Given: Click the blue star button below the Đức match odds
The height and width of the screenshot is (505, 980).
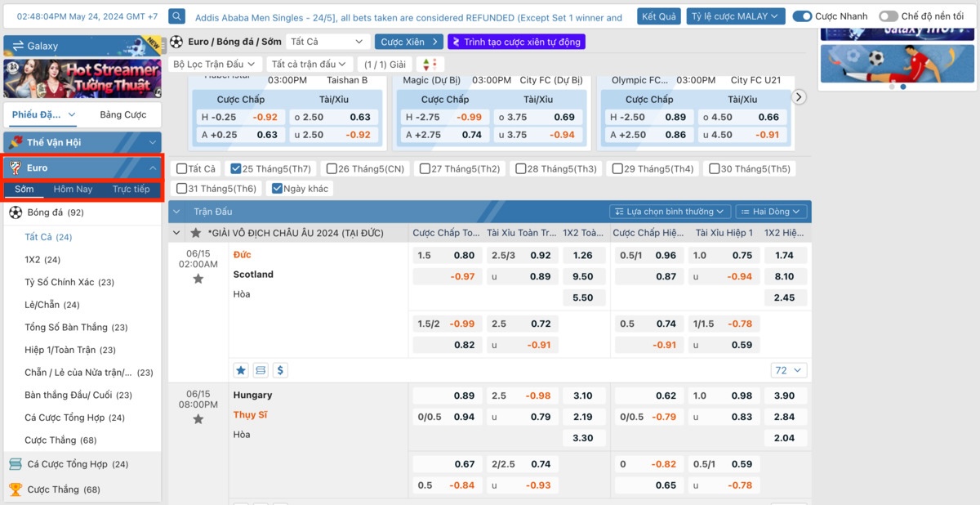Looking at the screenshot, I should [x=241, y=370].
